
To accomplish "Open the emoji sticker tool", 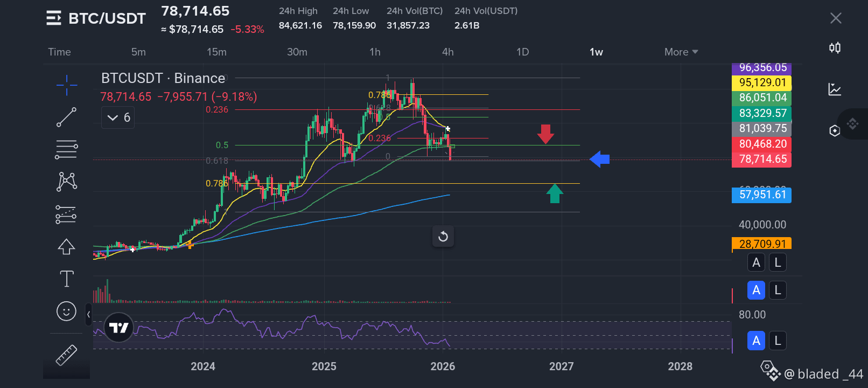I will (x=67, y=311).
